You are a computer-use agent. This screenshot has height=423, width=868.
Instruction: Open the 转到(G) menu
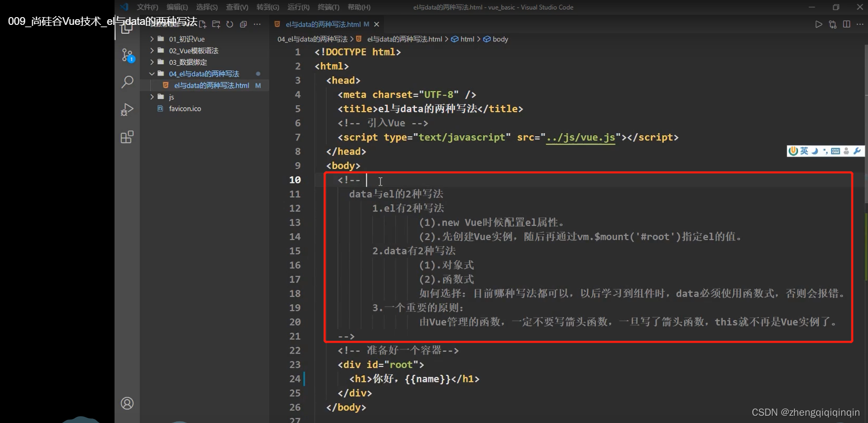tap(268, 7)
